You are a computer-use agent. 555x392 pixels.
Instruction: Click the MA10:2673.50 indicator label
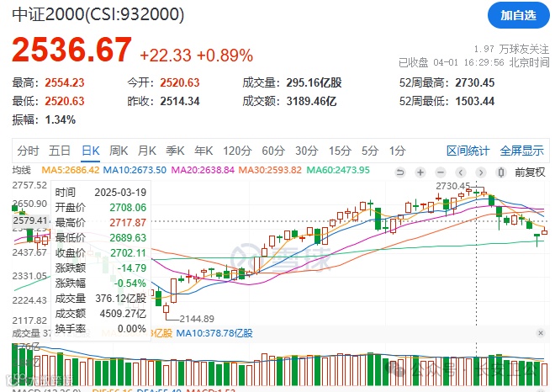point(135,170)
